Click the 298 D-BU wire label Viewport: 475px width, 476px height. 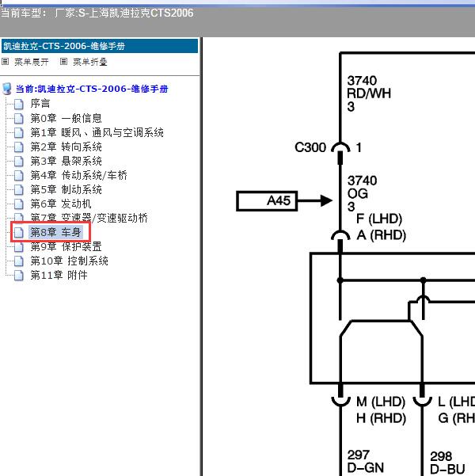coord(447,463)
